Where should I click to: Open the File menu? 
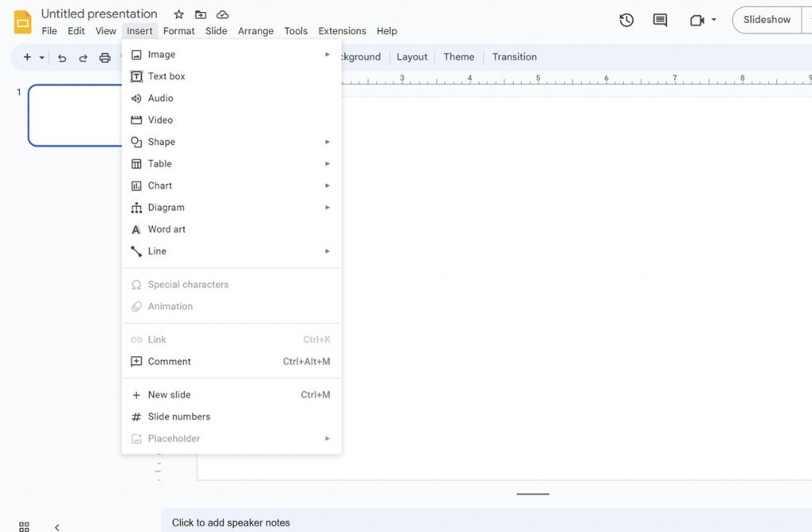coord(49,31)
